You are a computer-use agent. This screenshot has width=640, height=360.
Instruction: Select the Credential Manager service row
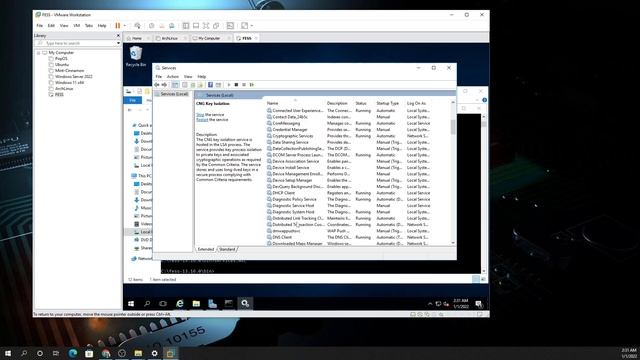(x=348, y=129)
